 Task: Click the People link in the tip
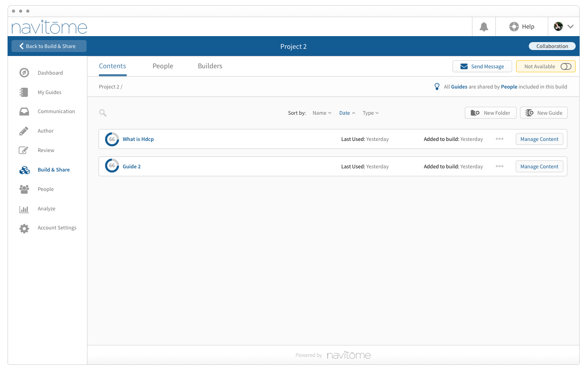pos(509,87)
